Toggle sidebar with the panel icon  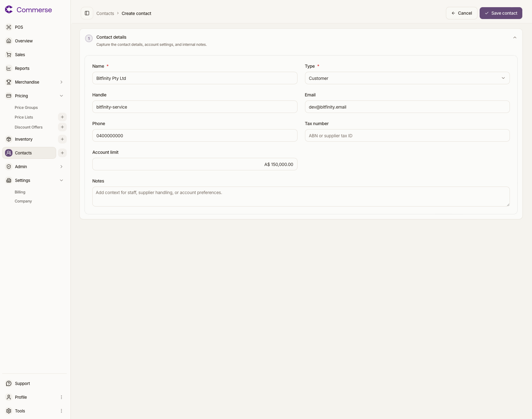(87, 13)
